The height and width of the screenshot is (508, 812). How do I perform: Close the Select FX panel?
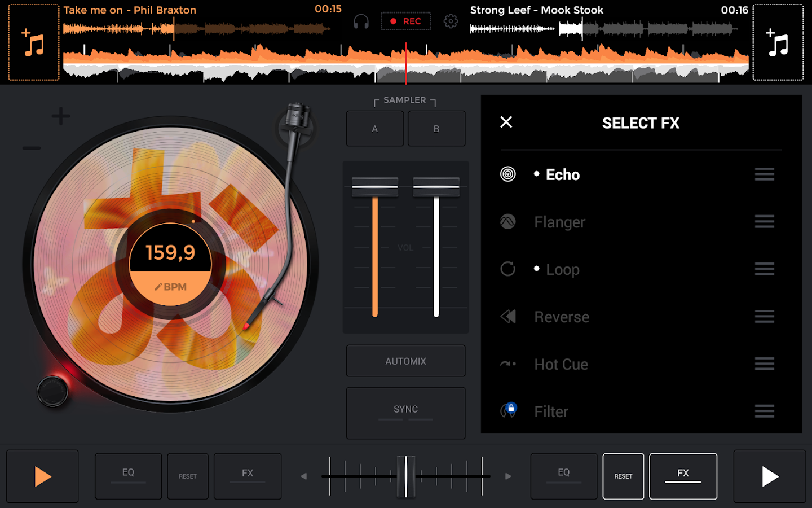click(506, 122)
